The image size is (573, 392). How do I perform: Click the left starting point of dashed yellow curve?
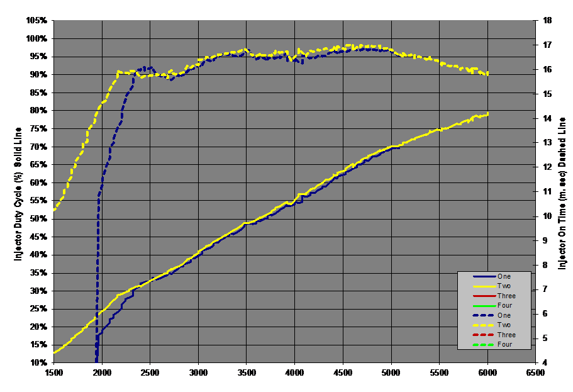tap(55, 209)
